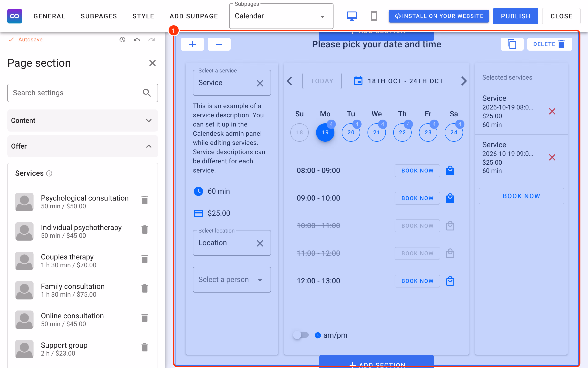Delete Online consultation service
Viewport: 588px width, 368px height.
(144, 318)
